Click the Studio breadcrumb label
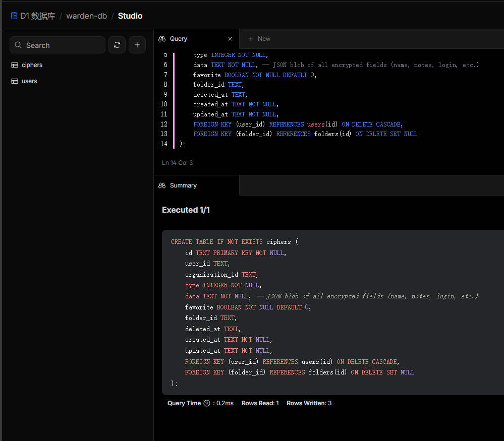This screenshot has height=441, width=504. tap(130, 16)
